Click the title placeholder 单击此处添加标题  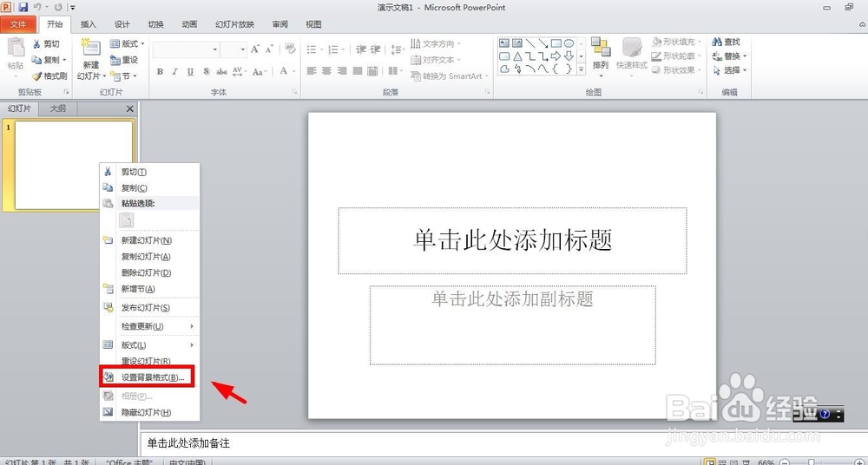pos(513,240)
